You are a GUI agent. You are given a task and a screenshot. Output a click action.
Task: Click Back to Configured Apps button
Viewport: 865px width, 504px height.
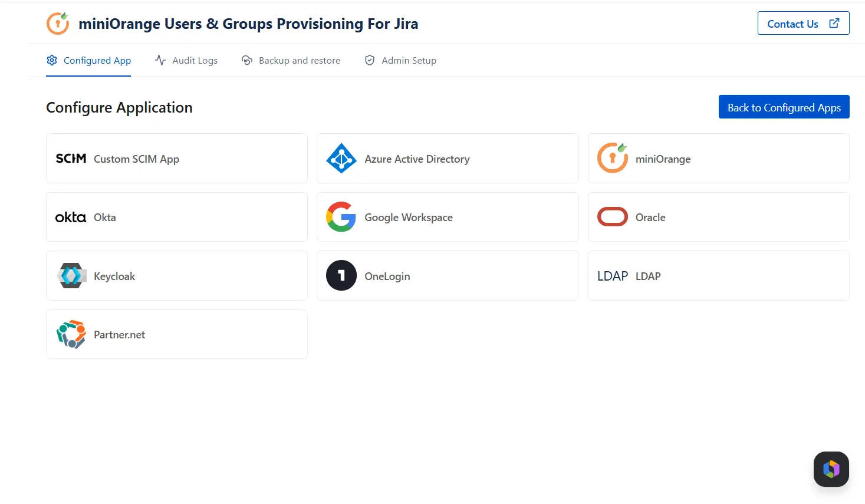[784, 107]
